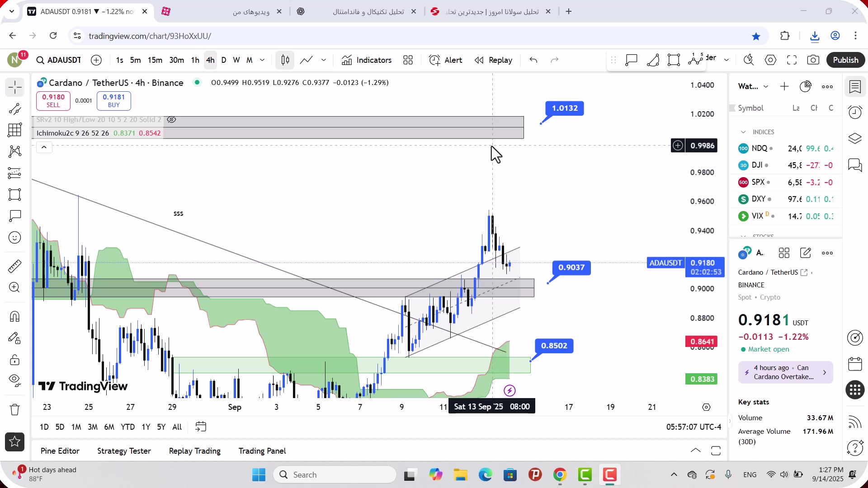868x488 pixels.
Task: Open the forecasting and measurement tools
Action: pos(14,173)
